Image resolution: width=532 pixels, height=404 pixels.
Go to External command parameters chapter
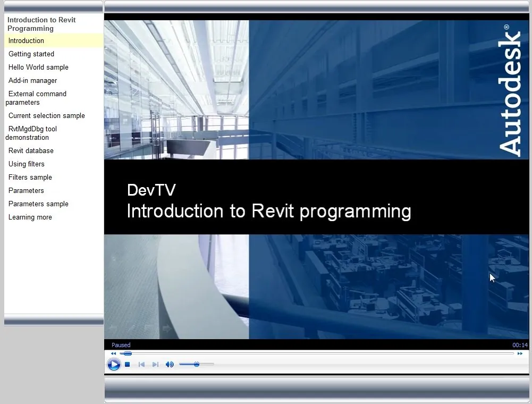tap(36, 98)
